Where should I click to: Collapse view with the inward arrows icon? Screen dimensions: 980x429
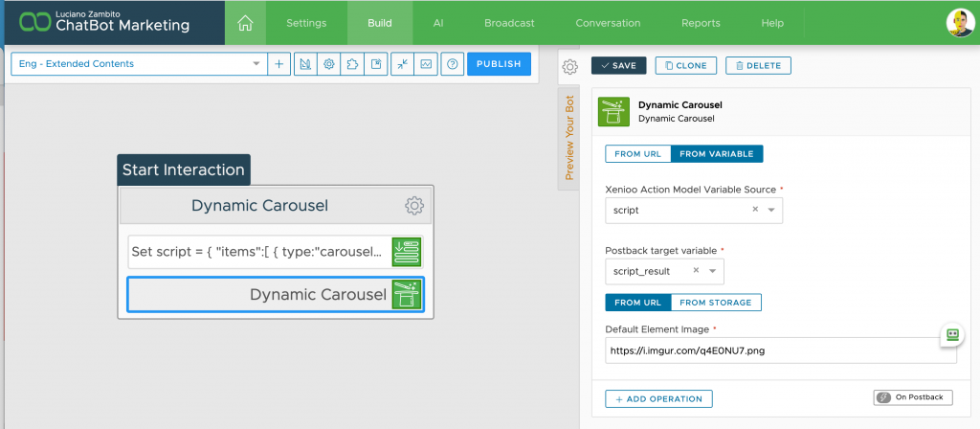click(403, 64)
